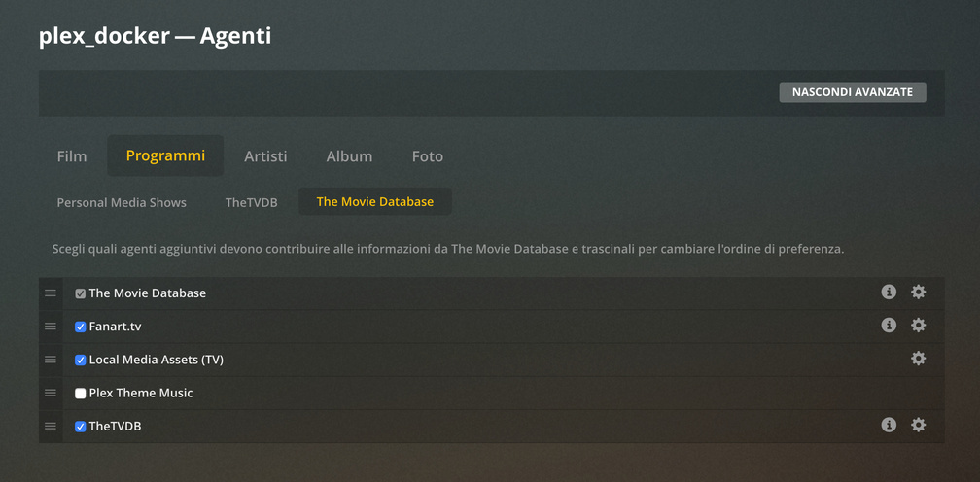This screenshot has height=482, width=980.
Task: Uncheck TheTVDB agent in the list
Action: tap(81, 427)
